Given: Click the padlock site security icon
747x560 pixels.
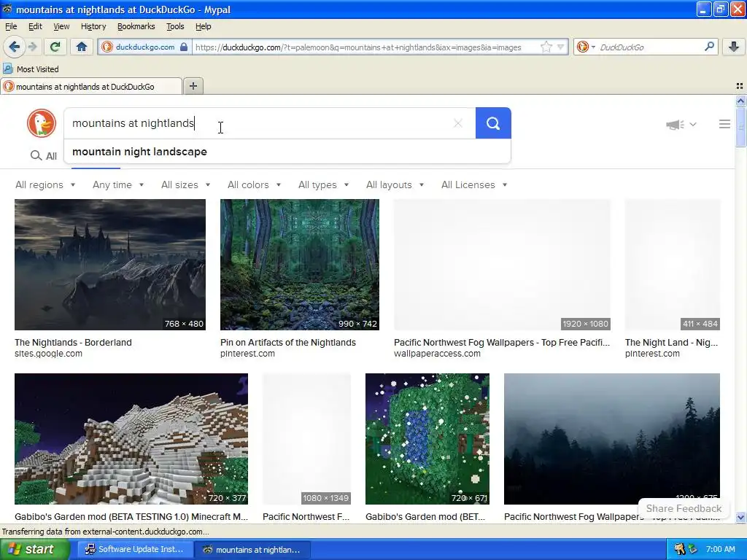Looking at the screenshot, I should 184,47.
